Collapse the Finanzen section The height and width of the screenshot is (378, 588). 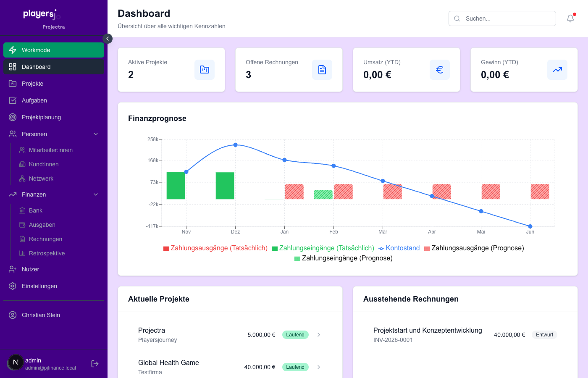[96, 194]
